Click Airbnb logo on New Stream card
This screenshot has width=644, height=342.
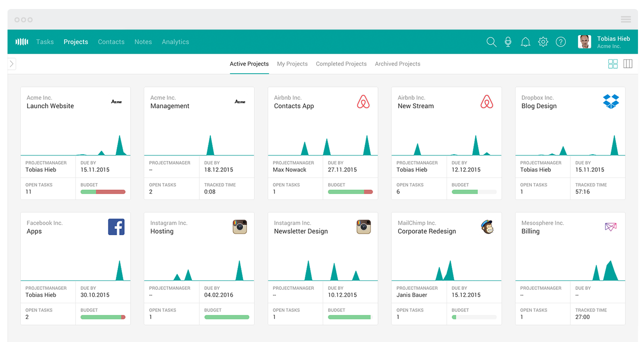487,102
